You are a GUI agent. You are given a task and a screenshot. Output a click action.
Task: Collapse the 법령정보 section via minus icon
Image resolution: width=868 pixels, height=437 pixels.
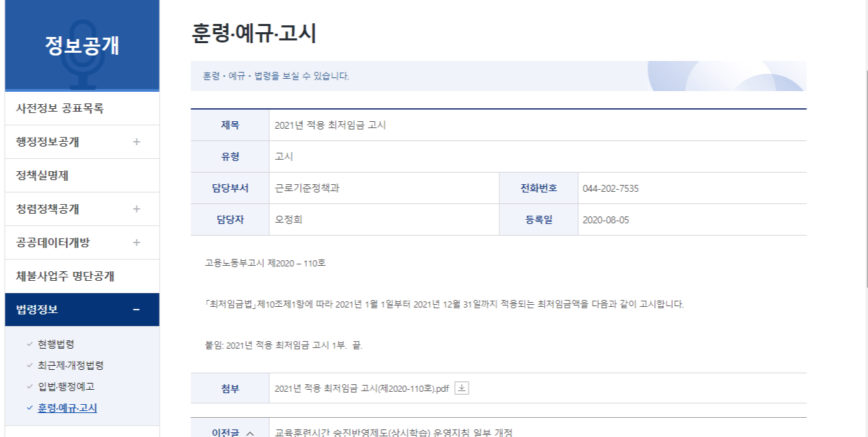136,310
